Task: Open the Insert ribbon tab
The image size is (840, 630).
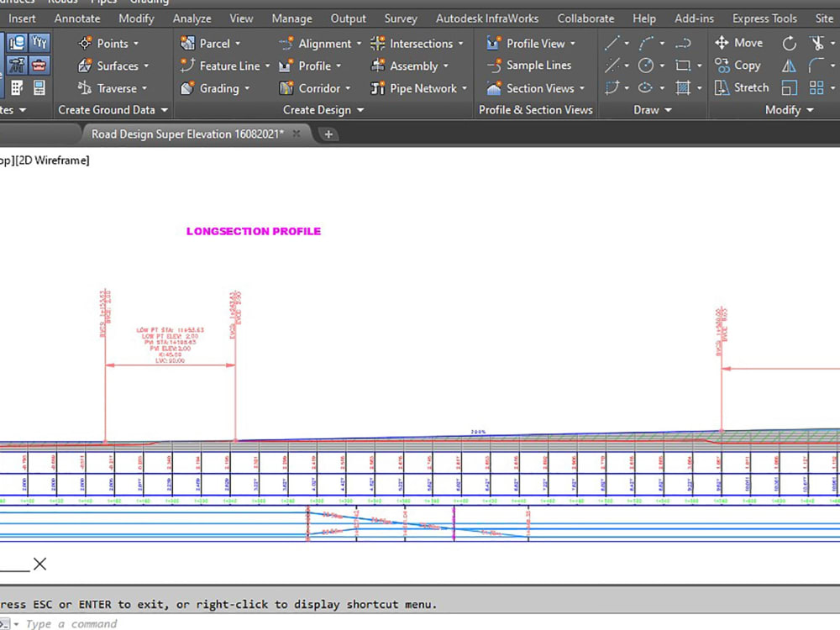Action: tap(22, 18)
